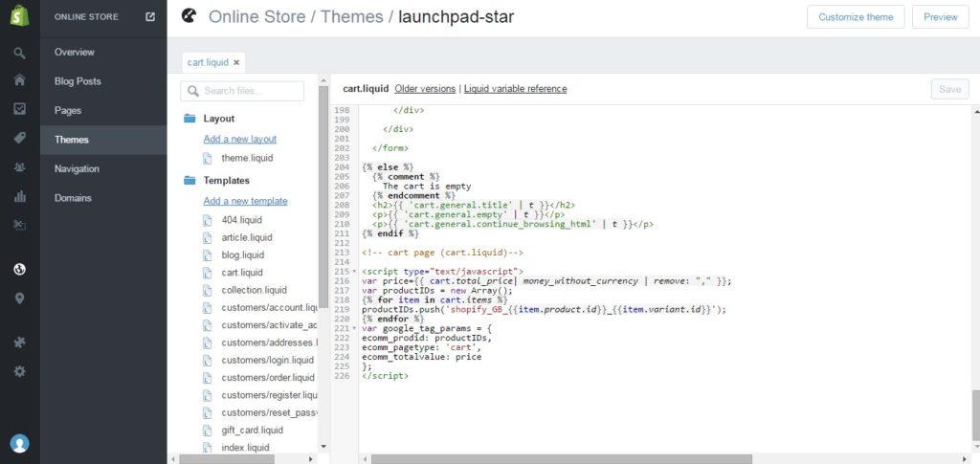Go to Home via the house icon

(19, 80)
